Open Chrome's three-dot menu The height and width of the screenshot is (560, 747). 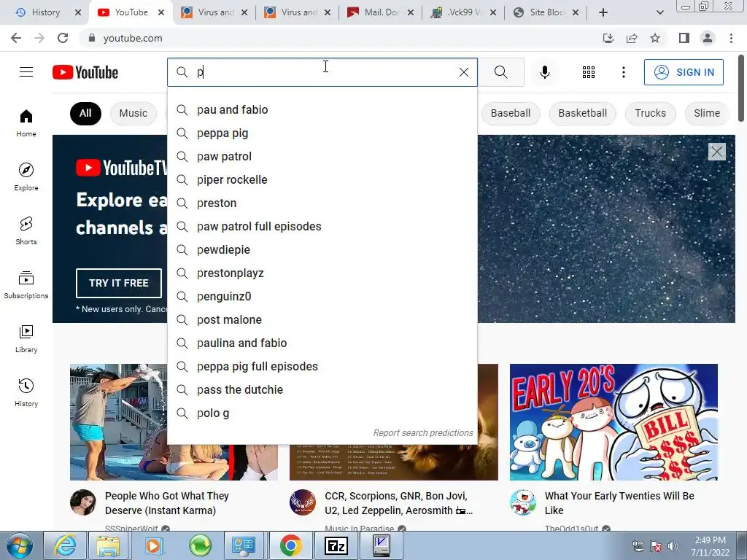731,38
